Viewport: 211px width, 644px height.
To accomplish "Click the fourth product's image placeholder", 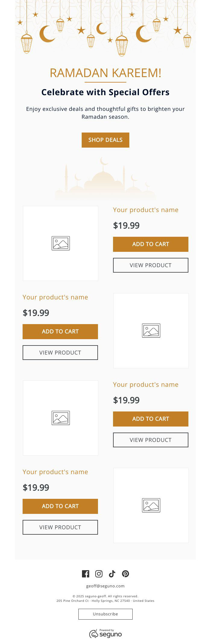I will click(x=151, y=505).
